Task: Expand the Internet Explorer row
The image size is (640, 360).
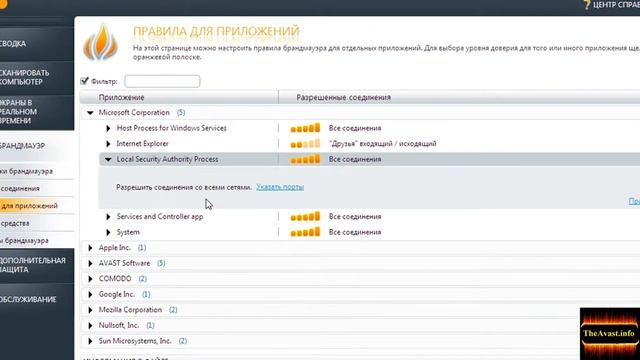Action: coord(108,144)
